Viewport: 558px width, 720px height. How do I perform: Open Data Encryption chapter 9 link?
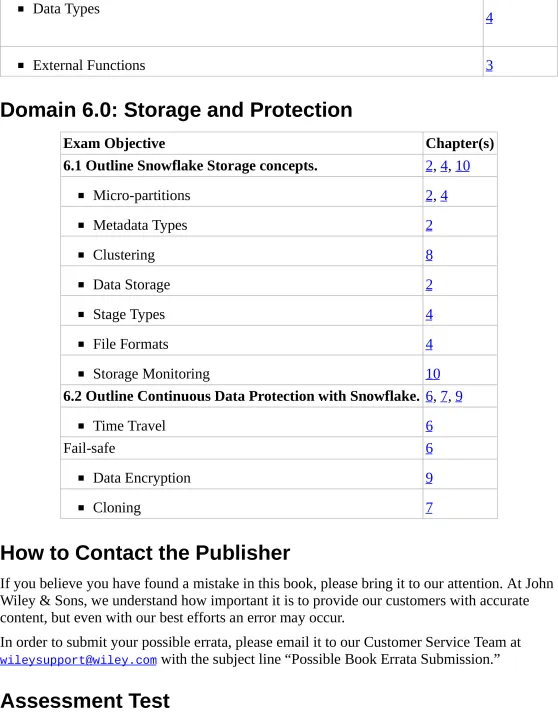[x=429, y=478]
